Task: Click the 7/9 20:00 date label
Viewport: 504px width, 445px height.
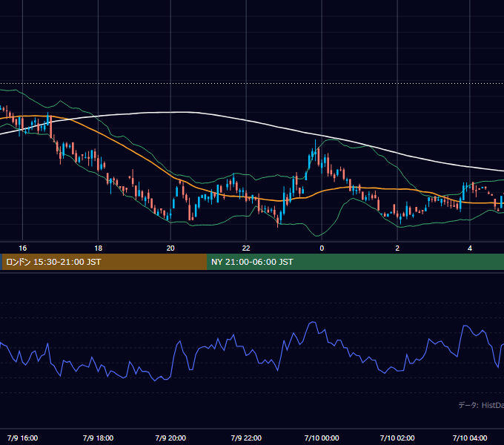Action: click(x=170, y=438)
